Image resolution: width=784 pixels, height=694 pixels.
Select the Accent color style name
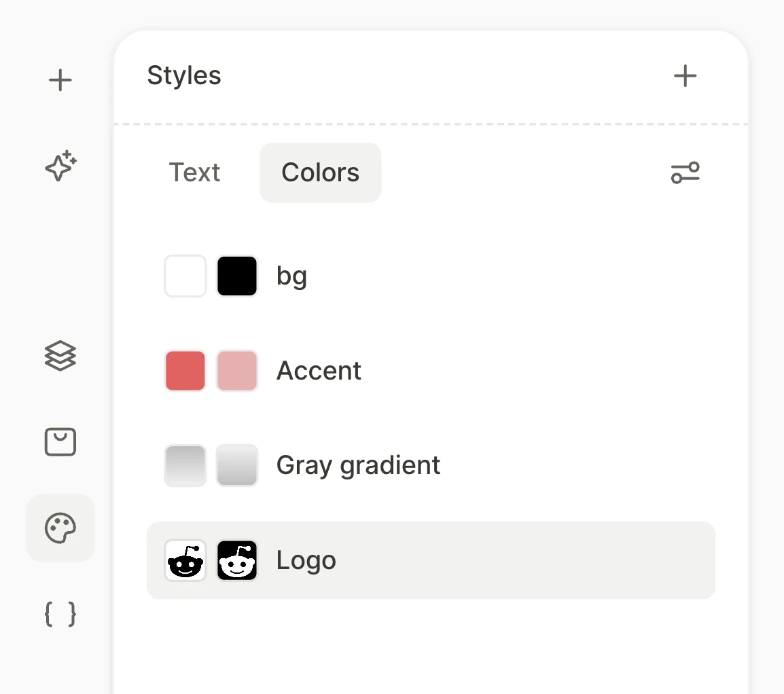tap(319, 371)
